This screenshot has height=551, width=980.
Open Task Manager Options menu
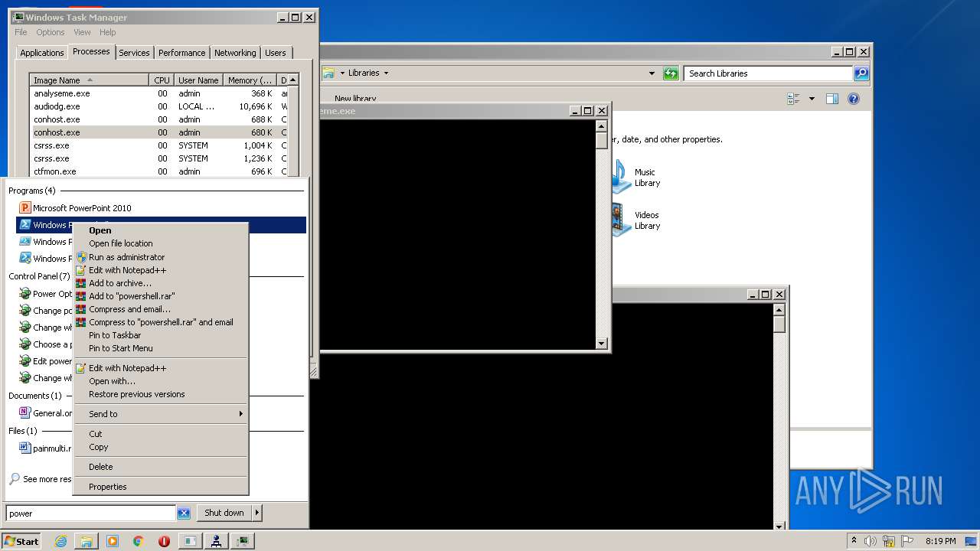click(51, 32)
